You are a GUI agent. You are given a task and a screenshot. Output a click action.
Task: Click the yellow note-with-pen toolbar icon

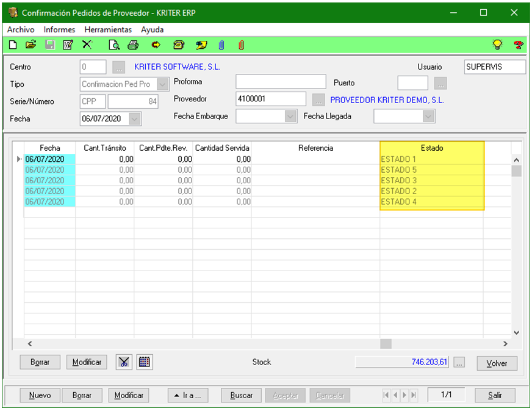point(201,45)
